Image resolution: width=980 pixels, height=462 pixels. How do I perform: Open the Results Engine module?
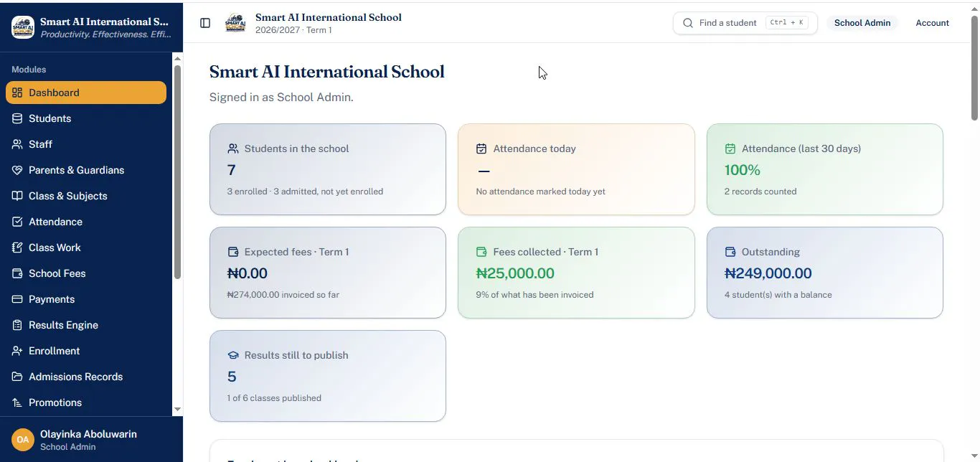tap(86, 325)
